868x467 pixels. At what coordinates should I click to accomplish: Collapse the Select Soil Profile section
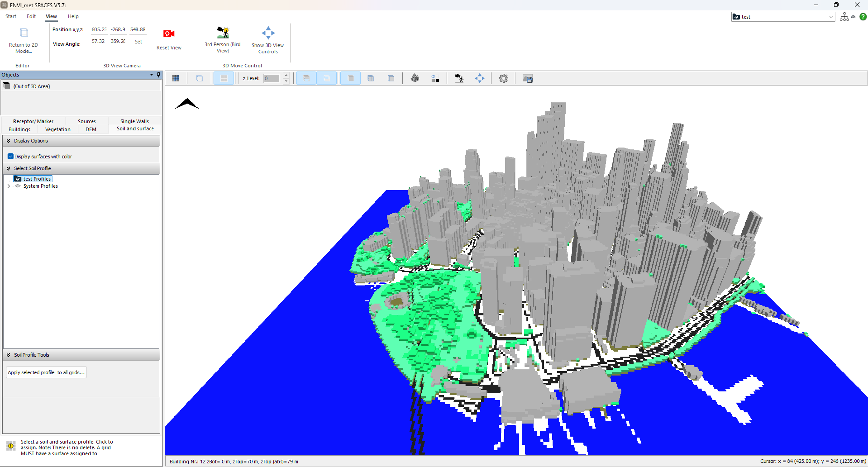(x=8, y=168)
